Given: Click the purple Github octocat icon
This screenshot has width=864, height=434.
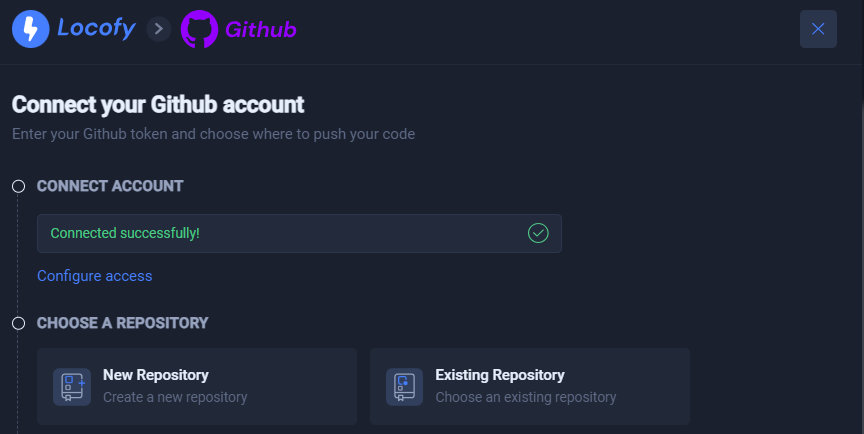Looking at the screenshot, I should (199, 29).
